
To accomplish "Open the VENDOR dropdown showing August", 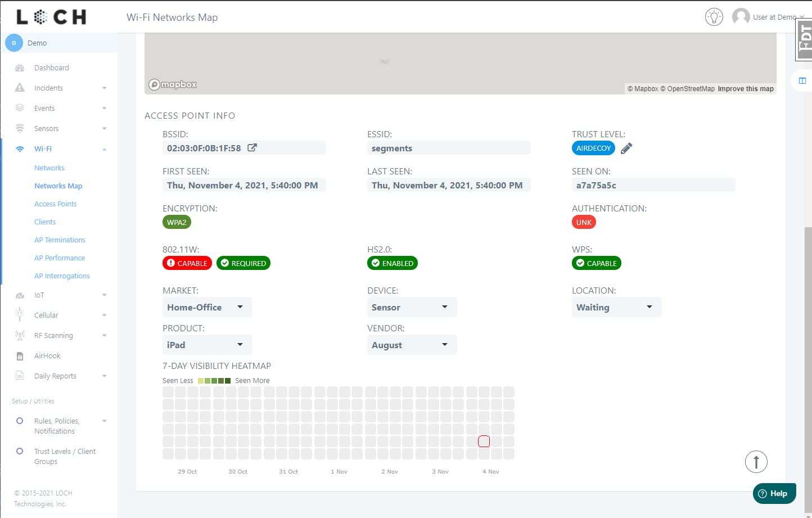I will tap(412, 345).
